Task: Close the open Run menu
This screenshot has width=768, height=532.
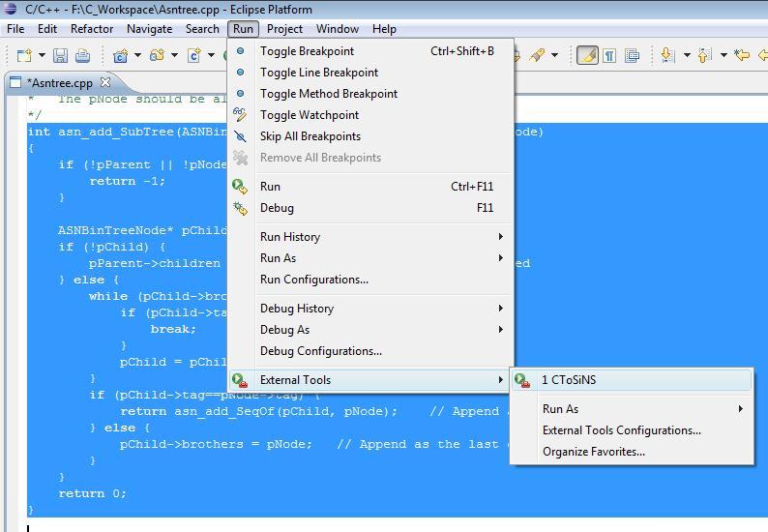Action: coord(243,29)
